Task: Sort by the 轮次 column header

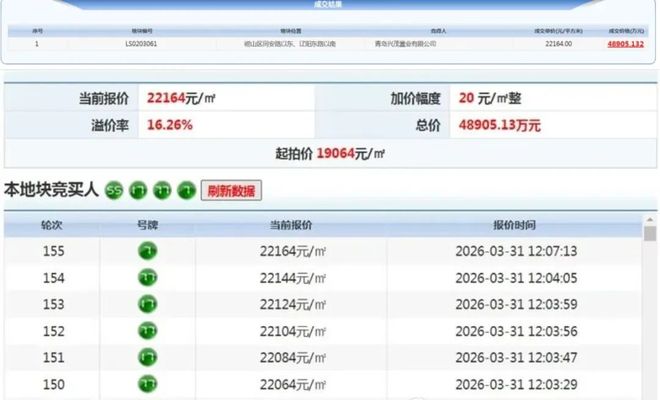Action: [53, 225]
